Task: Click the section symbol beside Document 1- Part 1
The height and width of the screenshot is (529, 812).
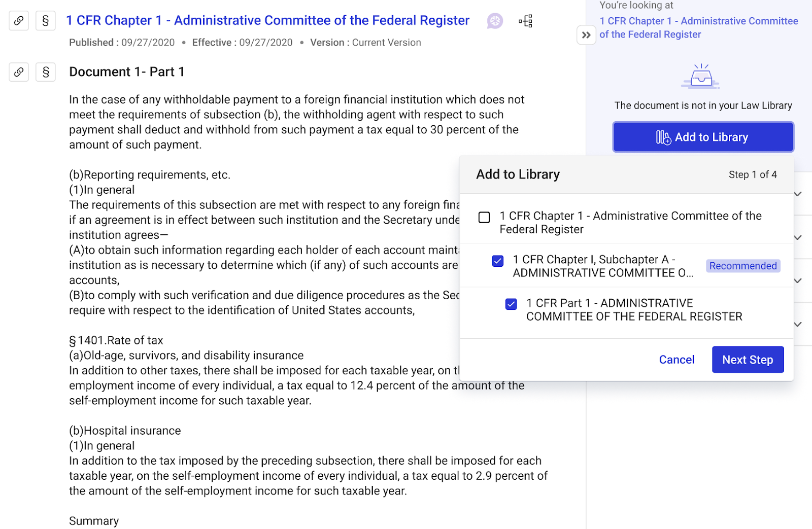Action: tap(46, 72)
